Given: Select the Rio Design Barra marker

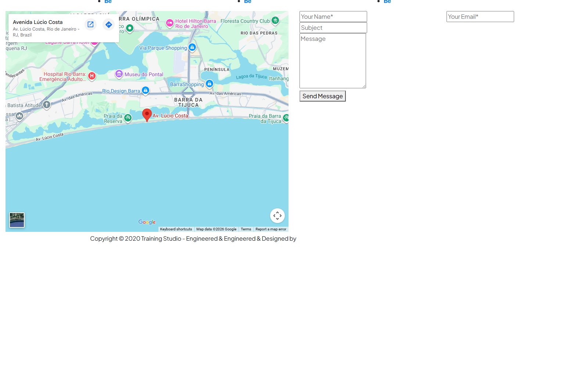Looking at the screenshot, I should (x=146, y=91).
